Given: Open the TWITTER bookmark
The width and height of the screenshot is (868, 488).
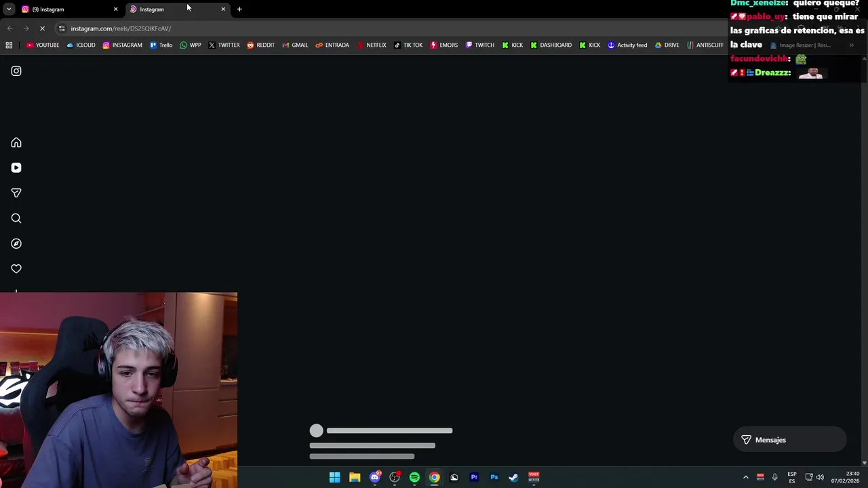Looking at the screenshot, I should point(224,45).
